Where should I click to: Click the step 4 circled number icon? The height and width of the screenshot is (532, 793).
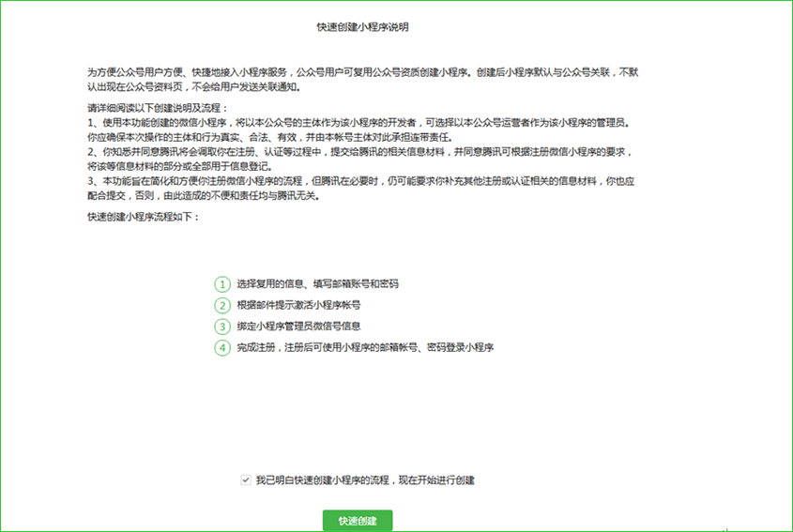222,347
